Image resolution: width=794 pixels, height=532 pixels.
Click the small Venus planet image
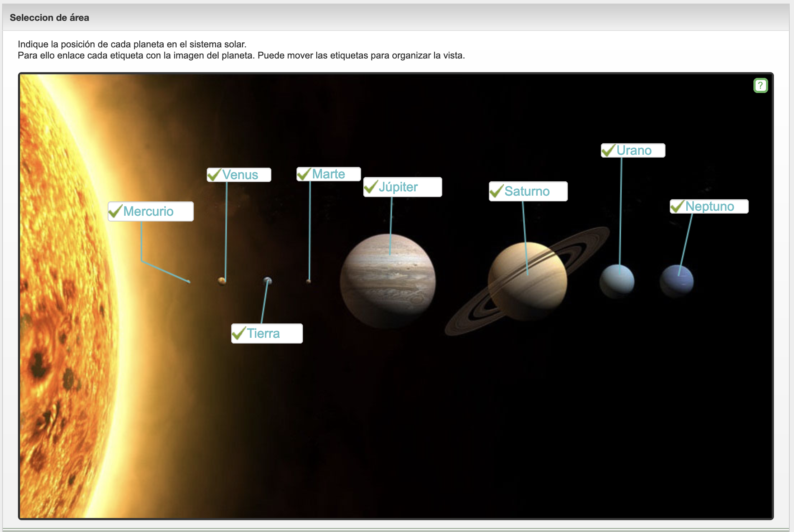pos(222,281)
